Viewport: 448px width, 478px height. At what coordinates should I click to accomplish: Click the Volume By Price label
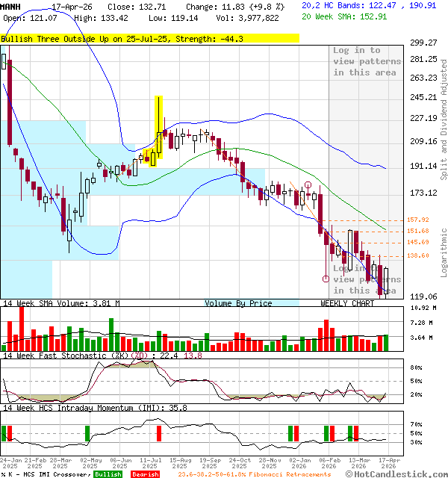click(238, 303)
